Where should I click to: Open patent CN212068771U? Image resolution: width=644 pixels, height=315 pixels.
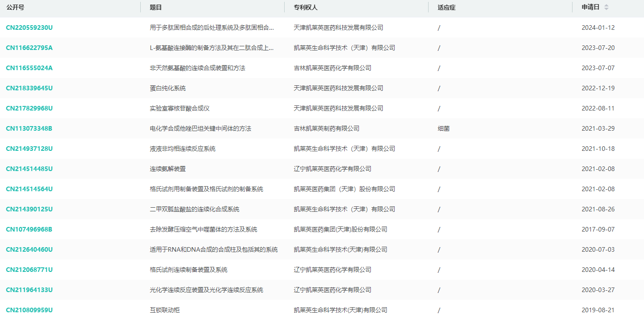click(29, 270)
